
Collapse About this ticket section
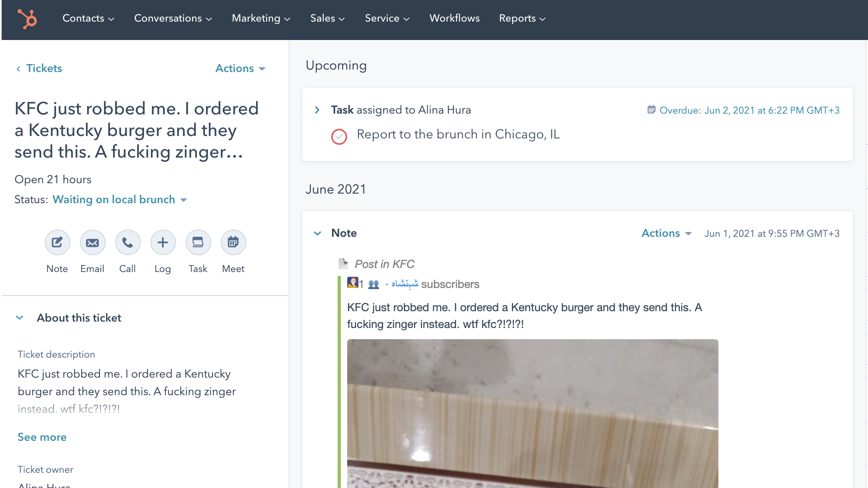[x=20, y=318]
